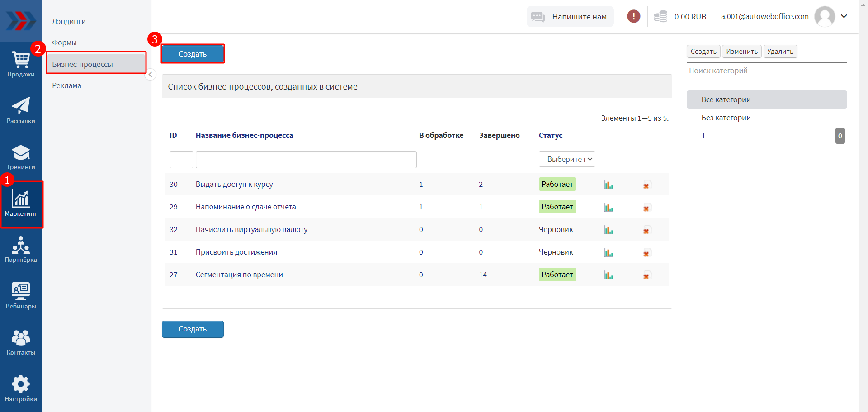Open the Тренинги sidebar section
The height and width of the screenshot is (412, 868).
tap(21, 157)
